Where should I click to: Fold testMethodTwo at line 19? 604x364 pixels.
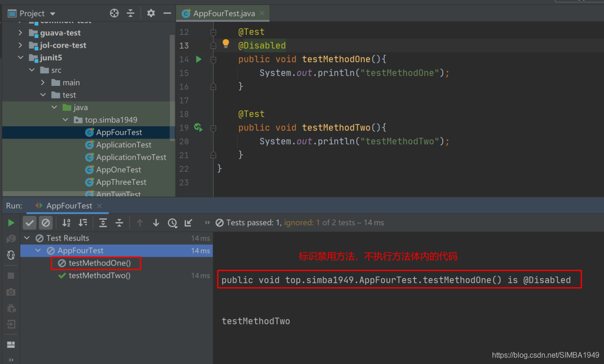[x=213, y=127]
